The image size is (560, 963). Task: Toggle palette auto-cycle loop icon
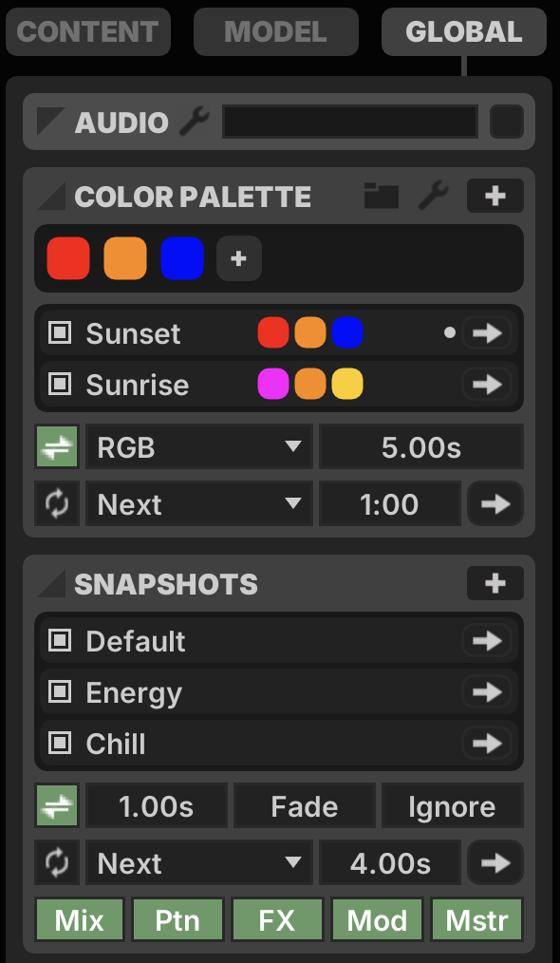[57, 504]
